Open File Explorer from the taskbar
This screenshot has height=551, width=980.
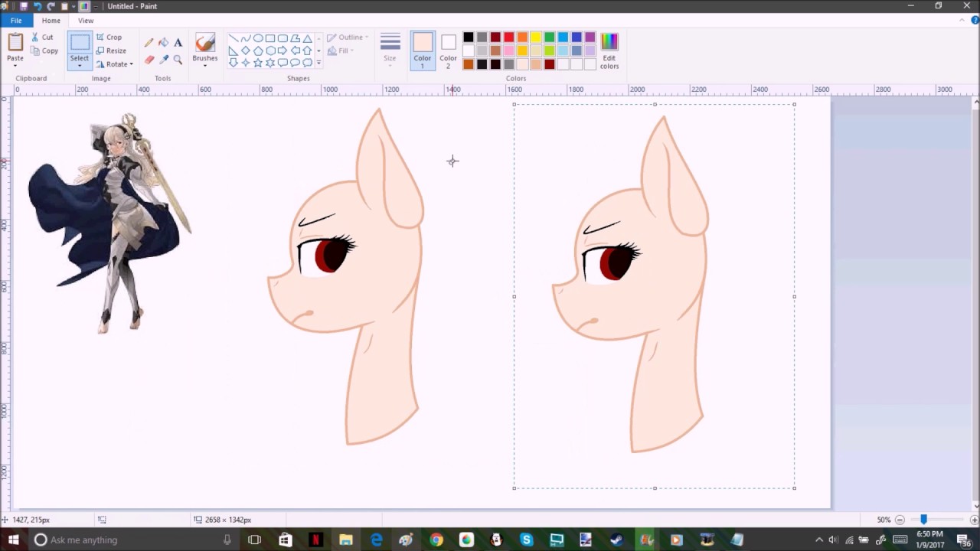pyautogui.click(x=345, y=540)
